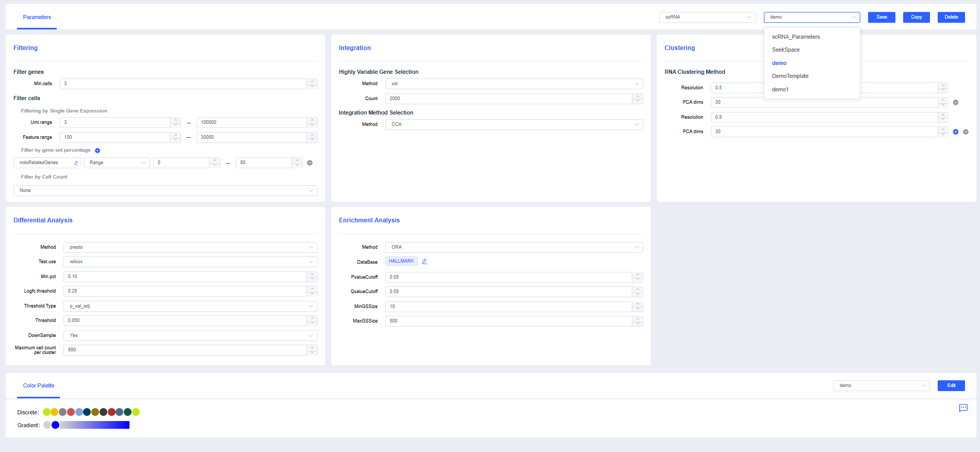
Task: Add a new gene set percentage filter
Action: click(97, 151)
